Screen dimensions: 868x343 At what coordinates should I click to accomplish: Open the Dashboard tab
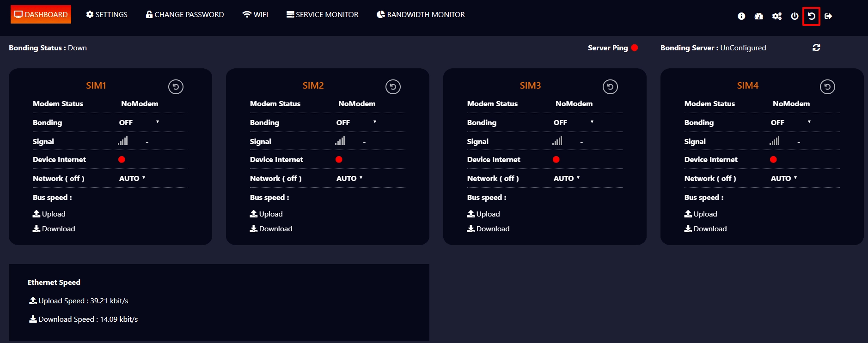(x=41, y=14)
